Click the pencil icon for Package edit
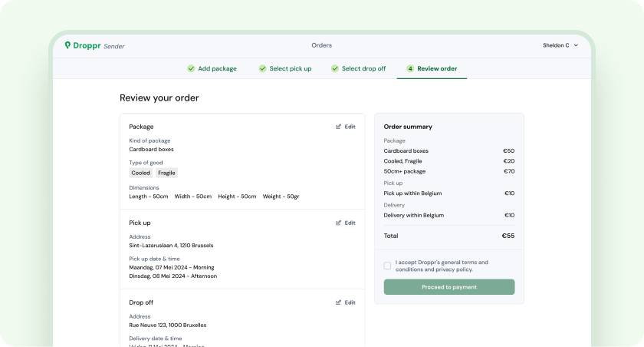 [x=338, y=127]
